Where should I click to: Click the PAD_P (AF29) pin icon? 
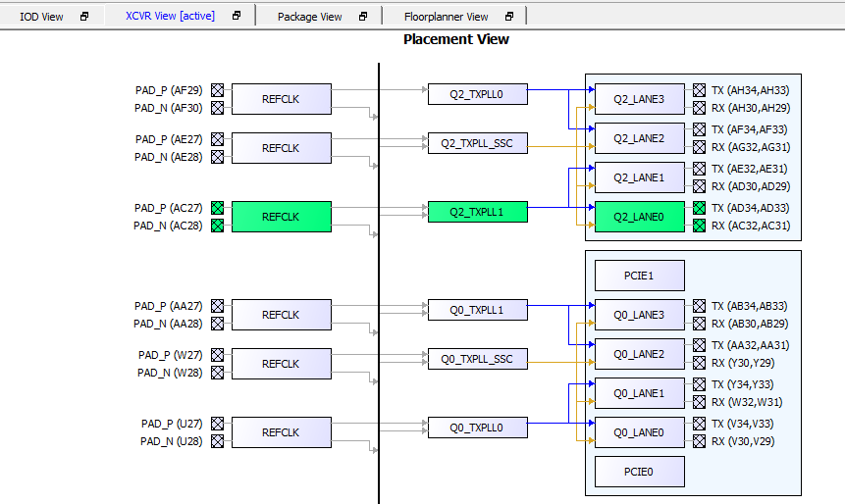click(217, 90)
